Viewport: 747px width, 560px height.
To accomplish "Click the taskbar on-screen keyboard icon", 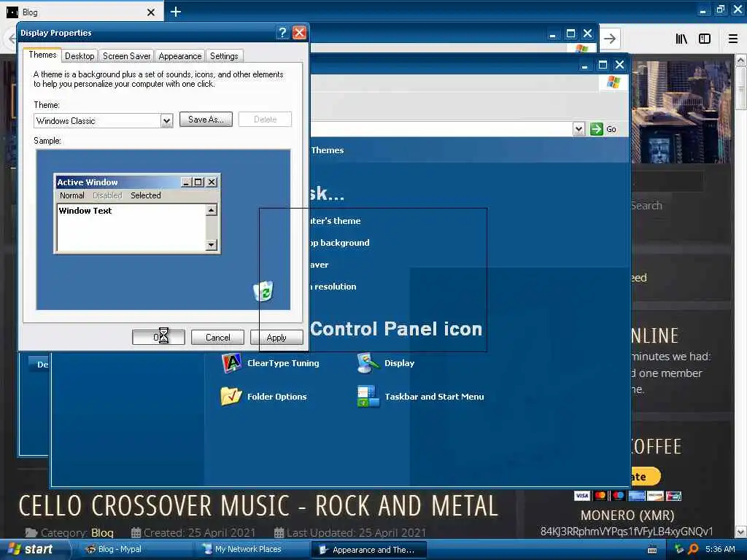I will tap(652, 550).
